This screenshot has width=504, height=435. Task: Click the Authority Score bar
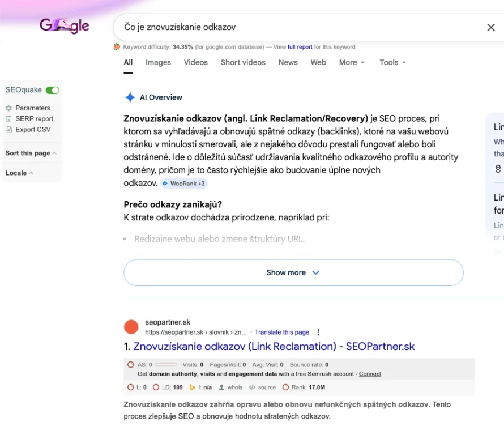coord(165,365)
